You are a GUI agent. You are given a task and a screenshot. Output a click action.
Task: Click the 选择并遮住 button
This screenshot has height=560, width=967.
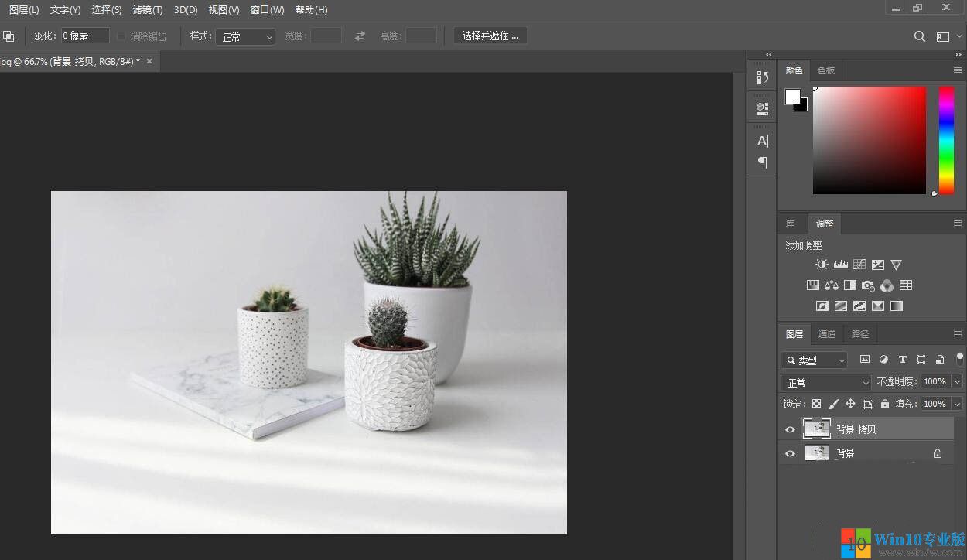click(490, 35)
